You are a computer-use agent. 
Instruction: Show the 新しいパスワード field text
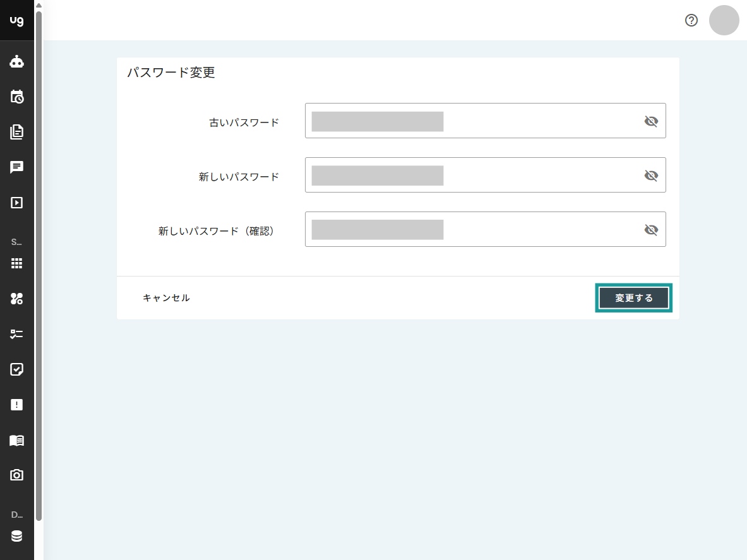(651, 176)
